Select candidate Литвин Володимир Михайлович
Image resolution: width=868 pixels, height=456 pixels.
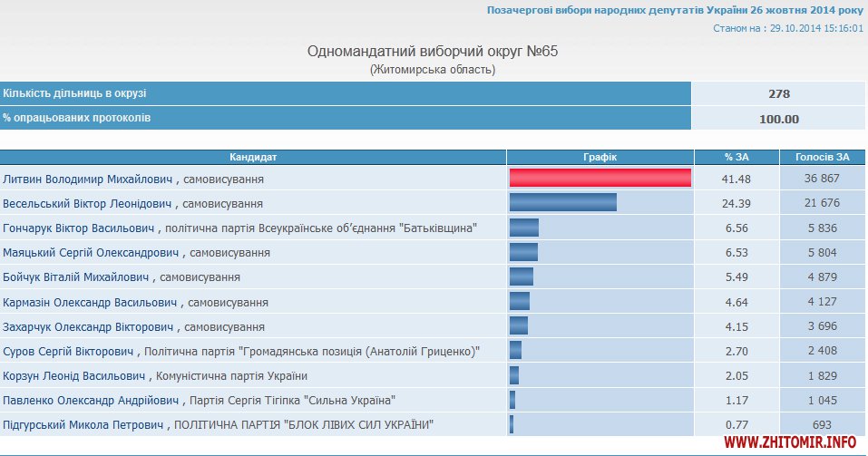coord(88,179)
